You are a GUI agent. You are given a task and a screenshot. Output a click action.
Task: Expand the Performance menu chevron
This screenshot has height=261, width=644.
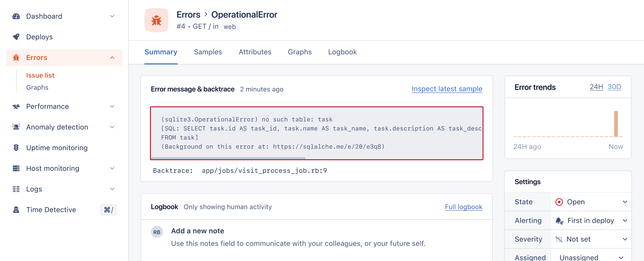[x=112, y=106]
